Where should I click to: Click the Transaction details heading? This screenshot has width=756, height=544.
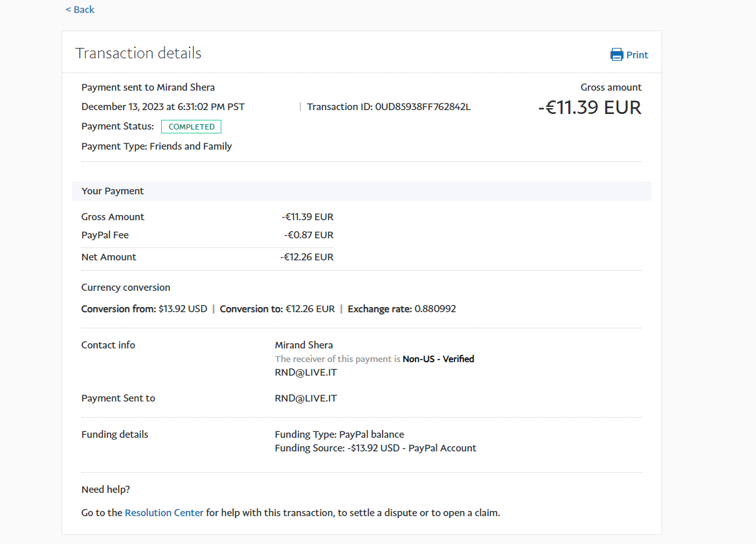click(139, 53)
